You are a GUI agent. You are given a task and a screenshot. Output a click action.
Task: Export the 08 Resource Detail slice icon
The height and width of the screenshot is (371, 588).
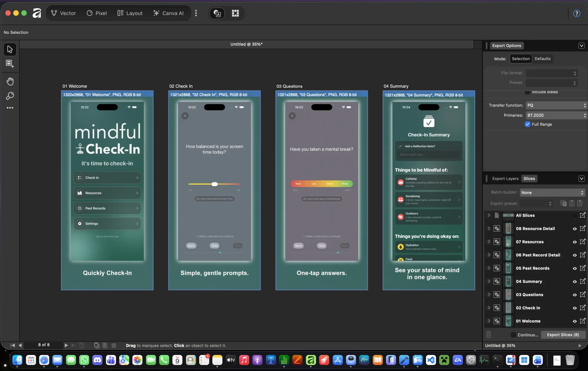click(x=582, y=229)
